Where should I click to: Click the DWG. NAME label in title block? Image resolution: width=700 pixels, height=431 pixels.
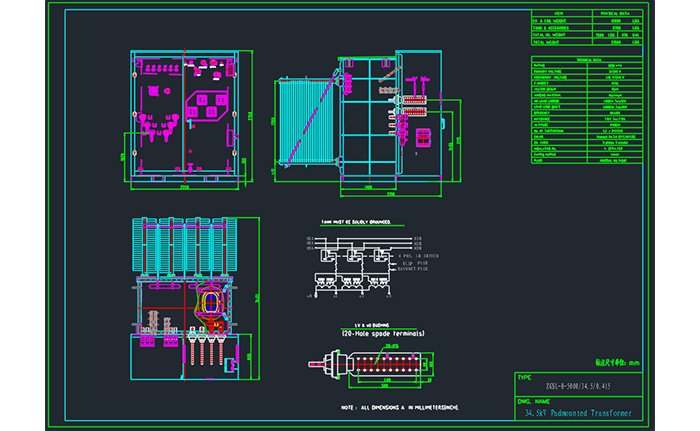click(537, 401)
